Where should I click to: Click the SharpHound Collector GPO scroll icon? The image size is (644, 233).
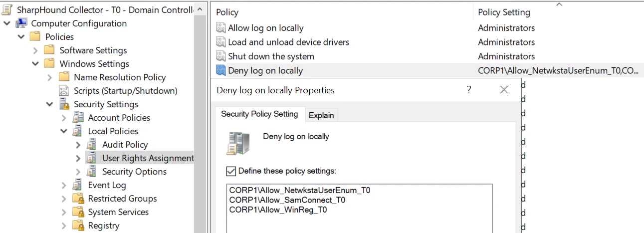pyautogui.click(x=7, y=10)
